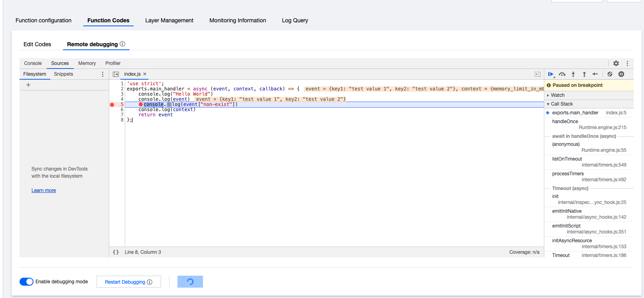Deactivate all breakpoints
The height and width of the screenshot is (298, 644).
pyautogui.click(x=610, y=74)
